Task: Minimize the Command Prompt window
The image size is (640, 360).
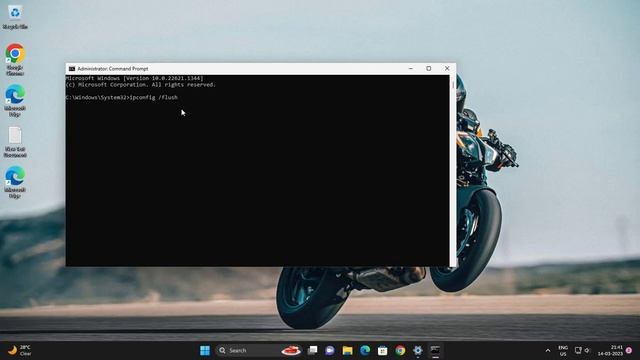Action: pyautogui.click(x=411, y=69)
